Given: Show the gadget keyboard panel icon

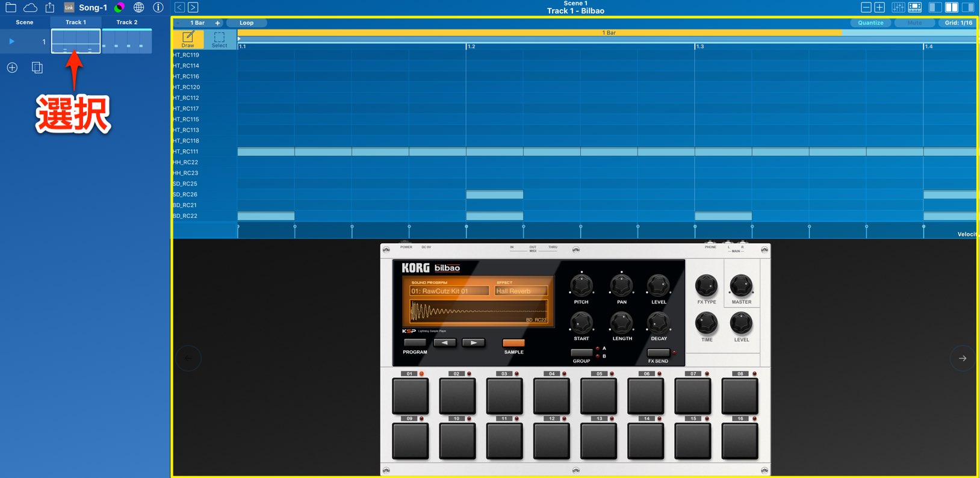Looking at the screenshot, I should (x=915, y=7).
